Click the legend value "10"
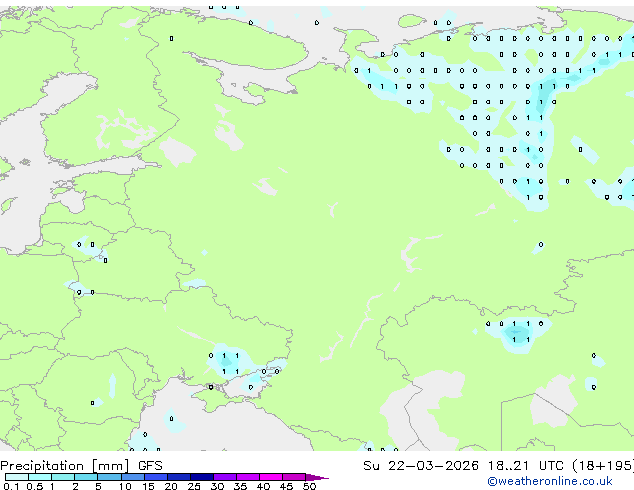Screen dimensions: 634x490 point(125,486)
